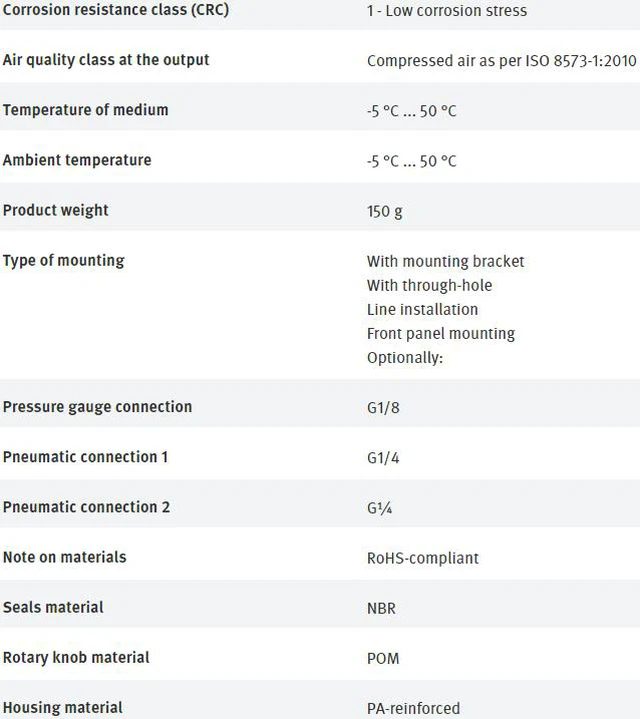Select the ISO 8573-1:2010 compressed air value
640x719 pixels.
pos(502,61)
